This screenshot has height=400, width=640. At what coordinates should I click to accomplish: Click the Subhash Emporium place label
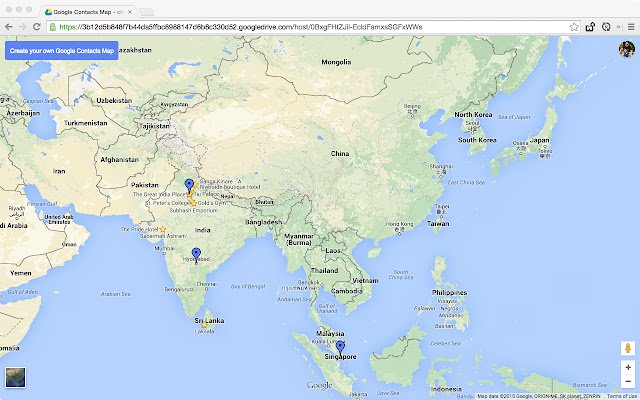coord(194,210)
